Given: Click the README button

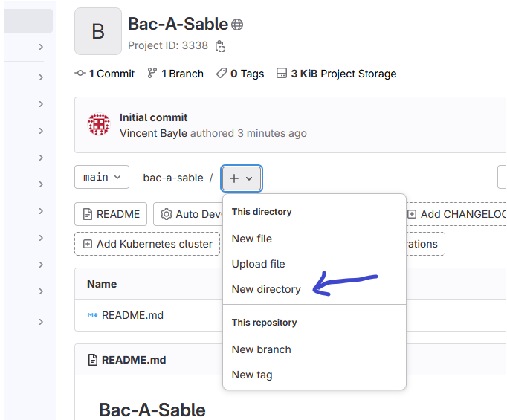Looking at the screenshot, I should tap(111, 214).
